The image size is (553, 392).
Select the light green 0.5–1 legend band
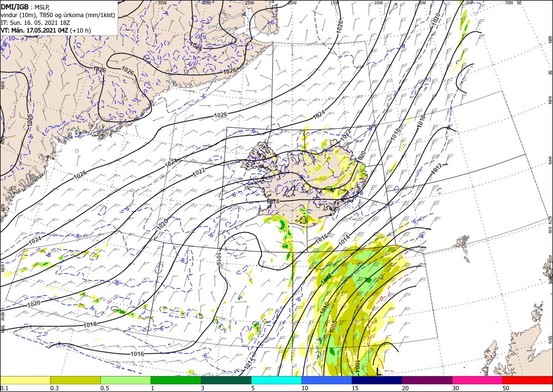[126, 380]
